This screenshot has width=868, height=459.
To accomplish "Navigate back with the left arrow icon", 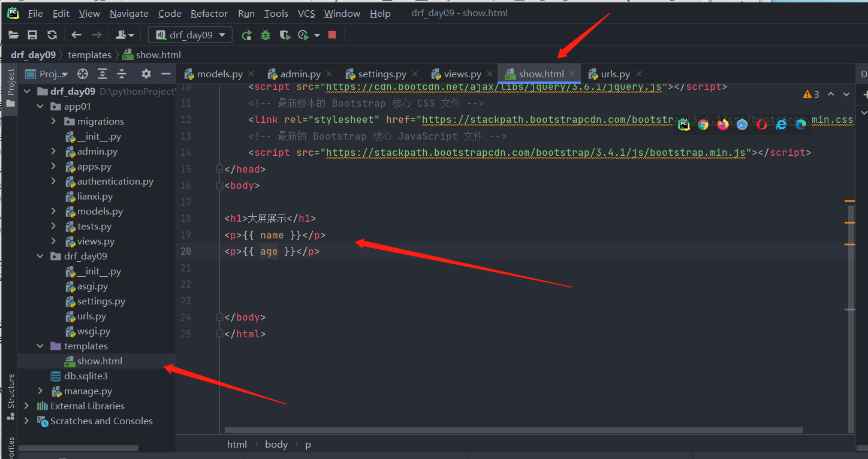I will (x=76, y=35).
